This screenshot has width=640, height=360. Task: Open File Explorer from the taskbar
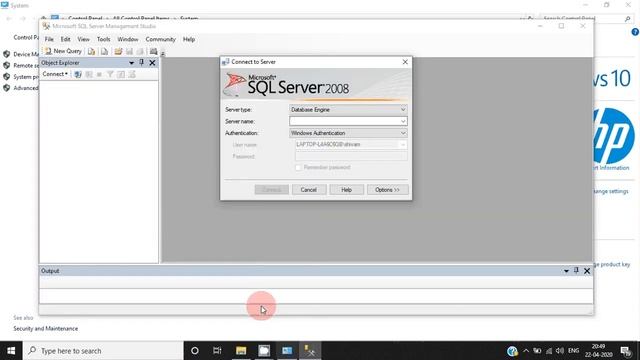241,351
